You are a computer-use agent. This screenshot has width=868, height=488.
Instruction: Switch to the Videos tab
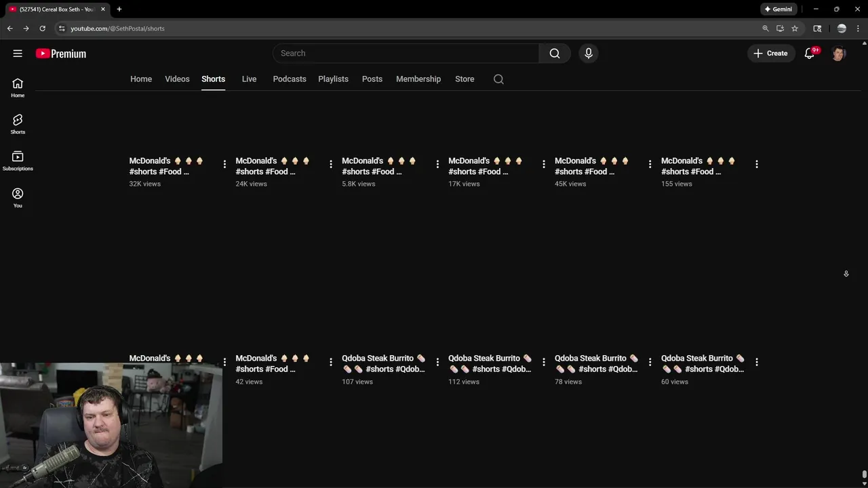(177, 79)
